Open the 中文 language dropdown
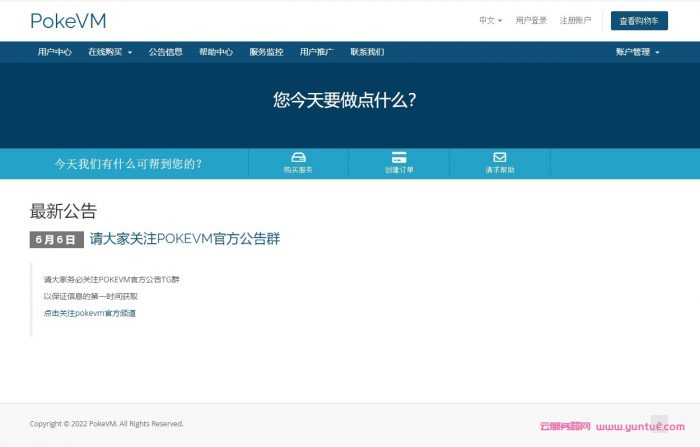The image size is (700, 447). click(490, 20)
